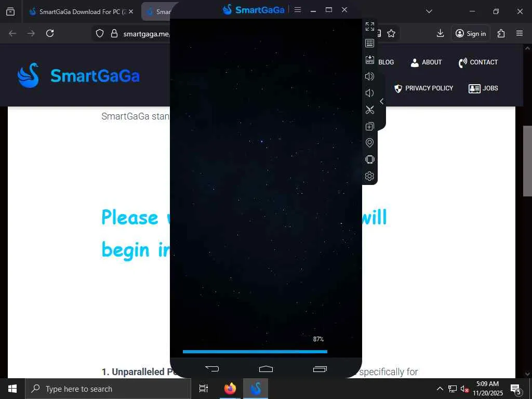This screenshot has width=532, height=399.
Task: Click the Type here to search box
Action: coord(108,389)
